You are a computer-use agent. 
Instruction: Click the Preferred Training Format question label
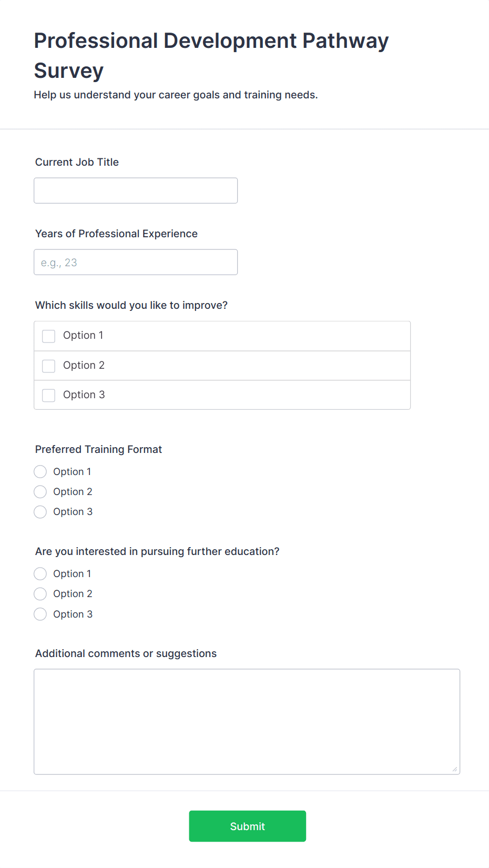click(x=98, y=449)
